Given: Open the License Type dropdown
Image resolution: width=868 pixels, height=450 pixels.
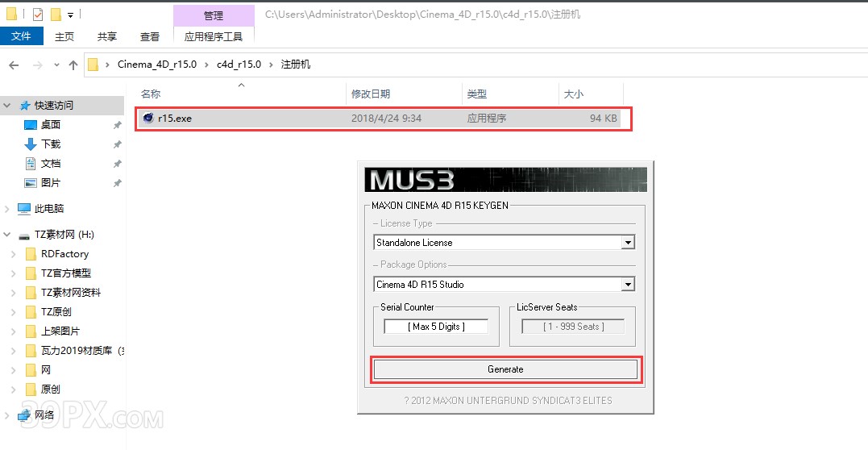Looking at the screenshot, I should (628, 243).
